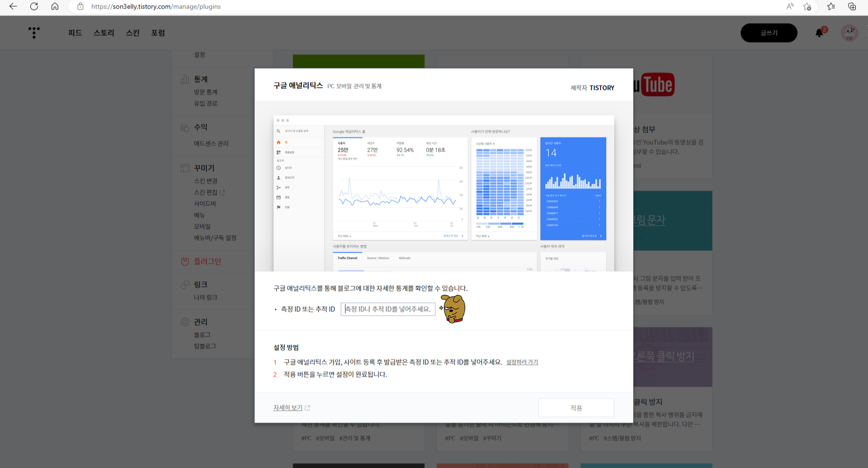Open 블로그 management in sidebar
This screenshot has width=868, height=468.
pos(202,335)
